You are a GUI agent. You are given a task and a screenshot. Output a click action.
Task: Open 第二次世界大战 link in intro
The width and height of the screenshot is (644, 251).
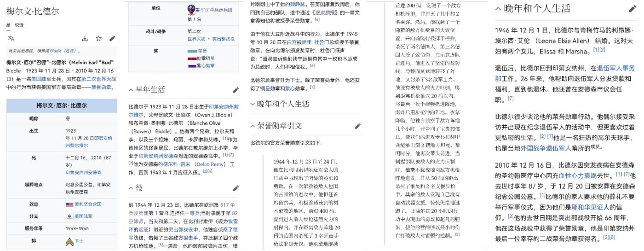pos(98,79)
